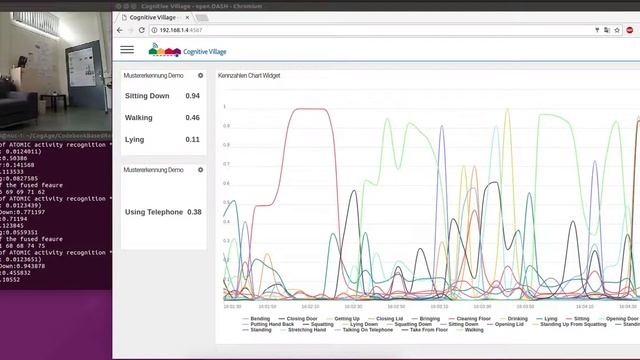Screen dimensions: 640x360
Task: Toggle the Putting Hand Back legend entry
Action: (268, 324)
